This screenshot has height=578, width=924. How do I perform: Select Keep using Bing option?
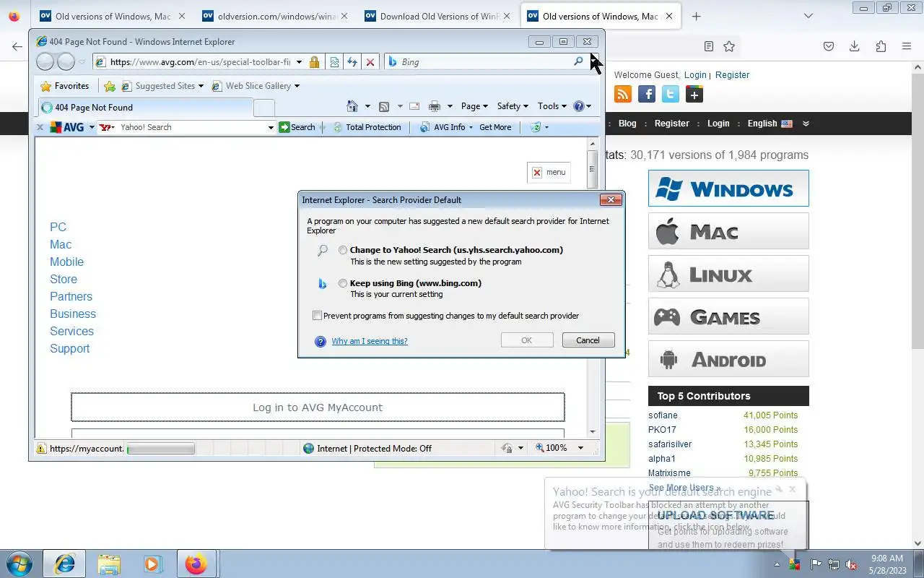(x=343, y=283)
